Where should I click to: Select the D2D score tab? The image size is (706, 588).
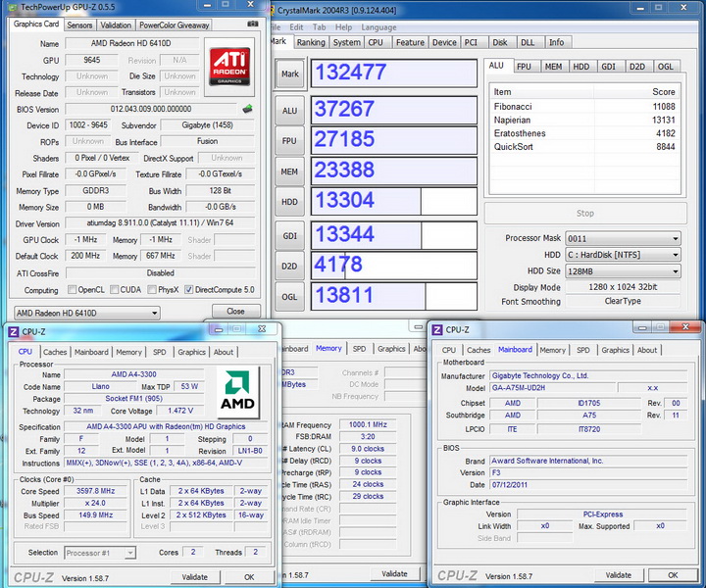637,67
